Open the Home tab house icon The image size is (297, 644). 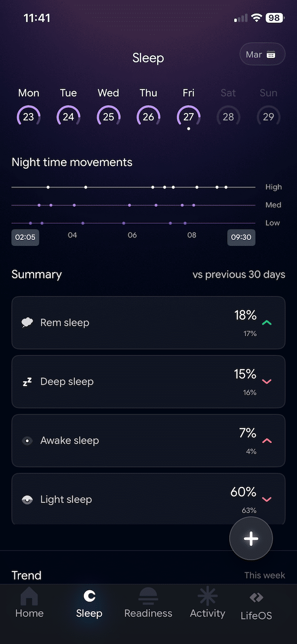pos(29,596)
